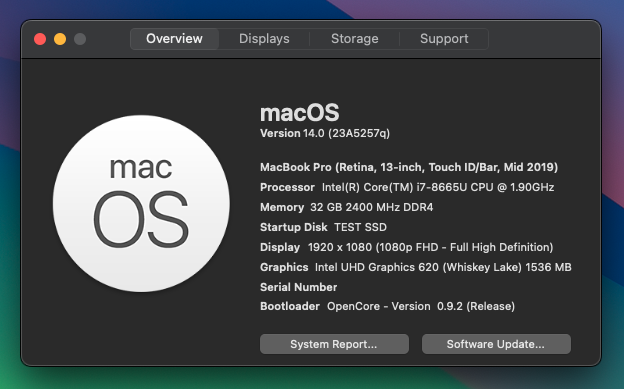
Task: Click the large macOS logo icon
Action: [141, 203]
